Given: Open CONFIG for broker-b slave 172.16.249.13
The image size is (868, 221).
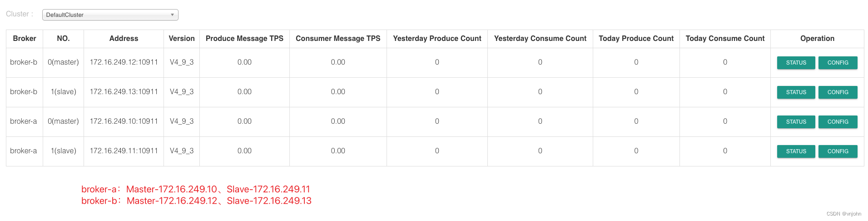Looking at the screenshot, I should click(x=838, y=92).
